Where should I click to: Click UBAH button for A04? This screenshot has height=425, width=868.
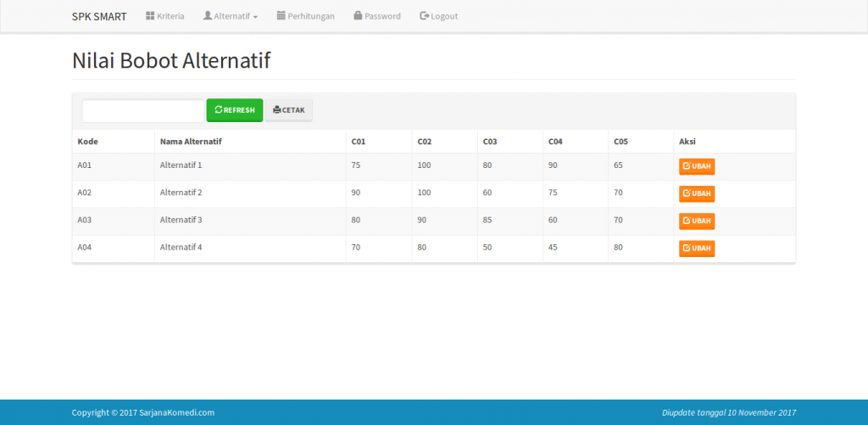click(697, 249)
